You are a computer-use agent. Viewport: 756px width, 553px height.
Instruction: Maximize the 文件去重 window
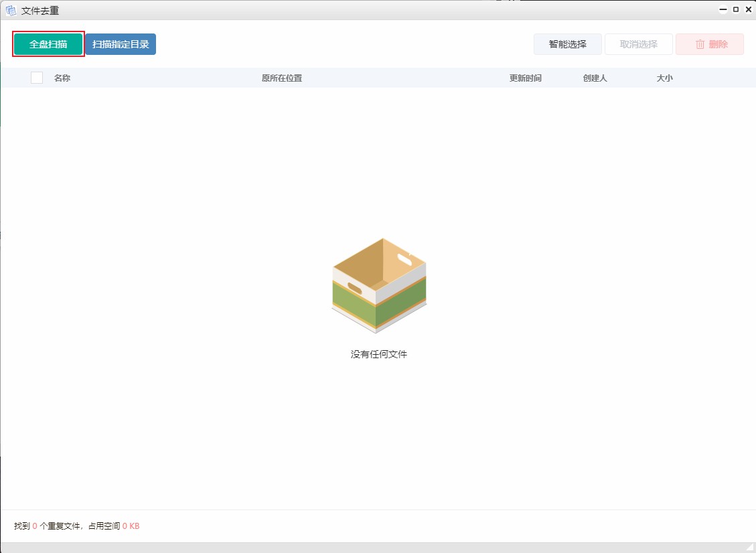point(735,10)
